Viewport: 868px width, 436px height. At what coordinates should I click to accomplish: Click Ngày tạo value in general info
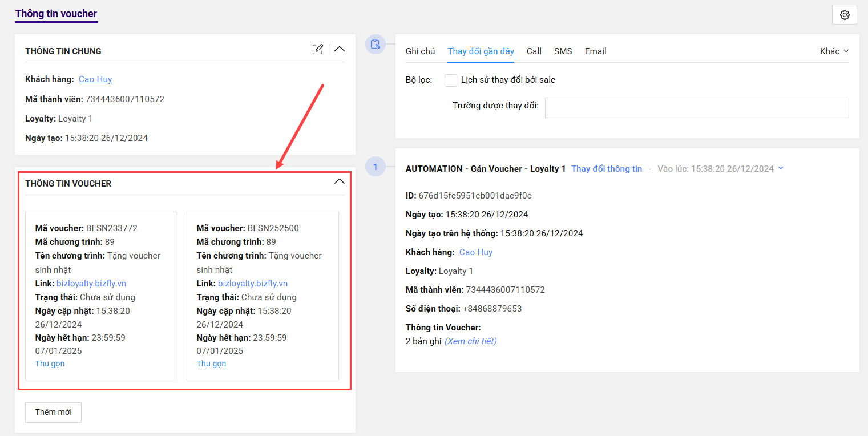(x=106, y=138)
